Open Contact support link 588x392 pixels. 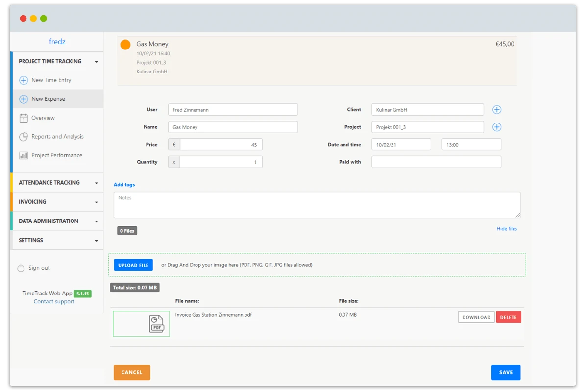(54, 301)
